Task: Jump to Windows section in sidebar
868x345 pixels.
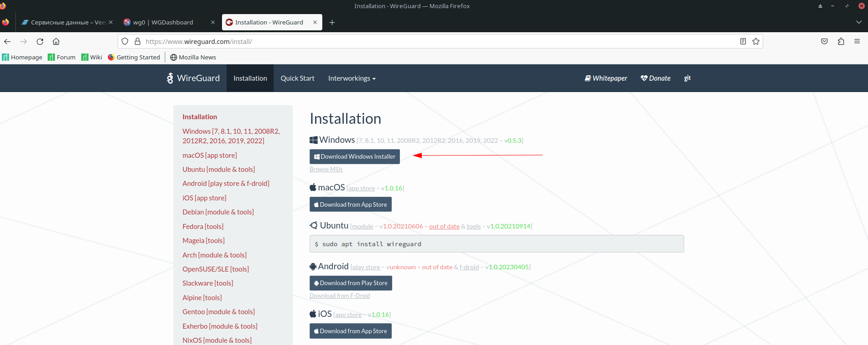Action: [231, 136]
